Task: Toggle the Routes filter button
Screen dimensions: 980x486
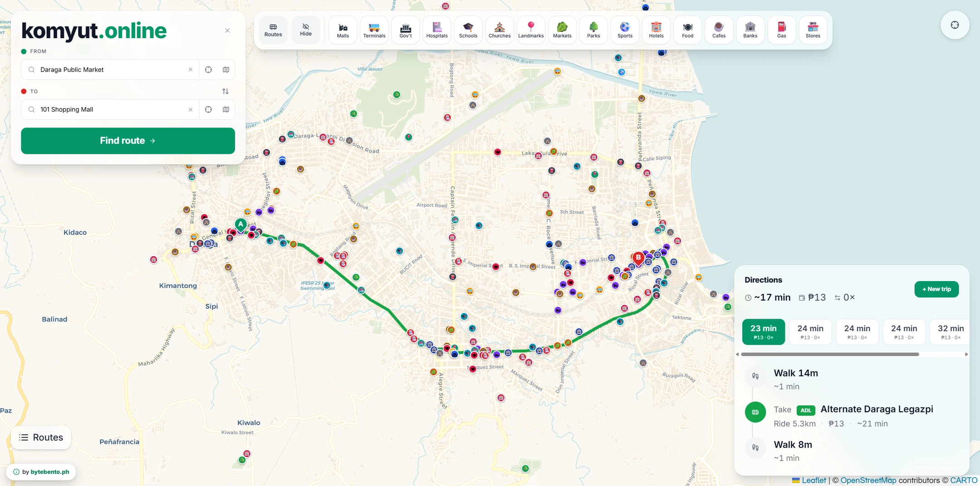Action: pos(273,30)
